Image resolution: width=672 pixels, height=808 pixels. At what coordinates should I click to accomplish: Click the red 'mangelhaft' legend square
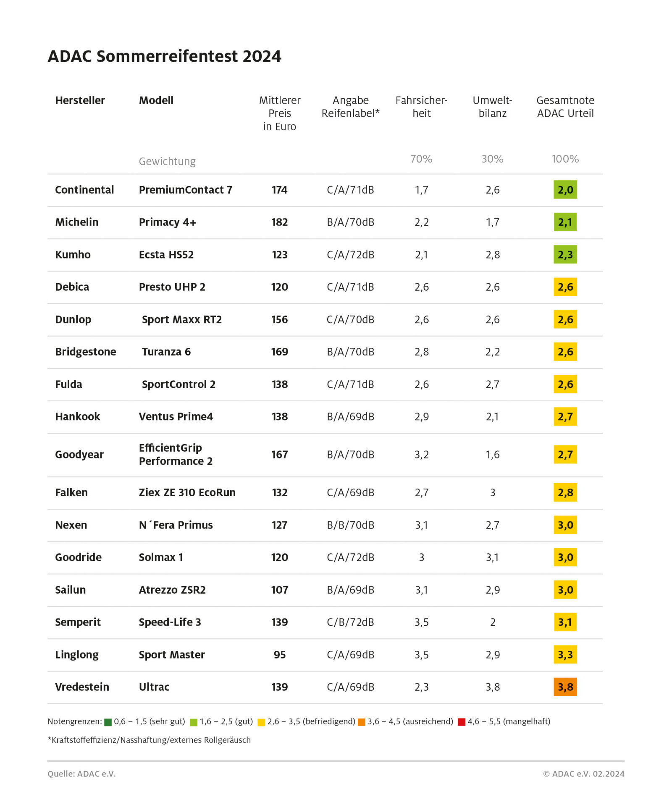462,722
